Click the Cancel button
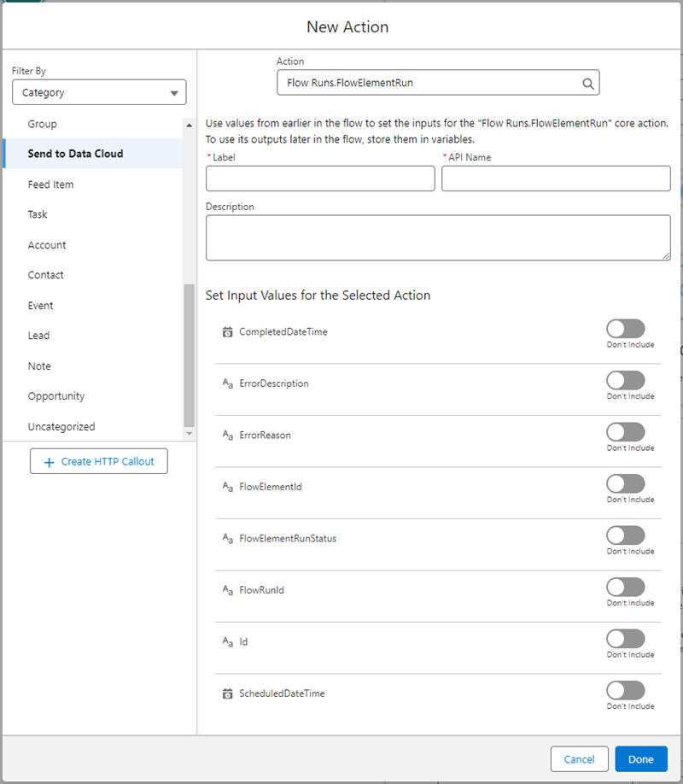 pos(579,758)
